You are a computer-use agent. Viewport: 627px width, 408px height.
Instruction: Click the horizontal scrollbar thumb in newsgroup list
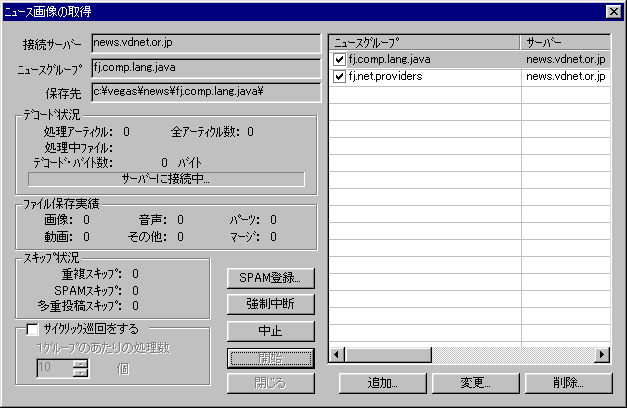point(388,355)
